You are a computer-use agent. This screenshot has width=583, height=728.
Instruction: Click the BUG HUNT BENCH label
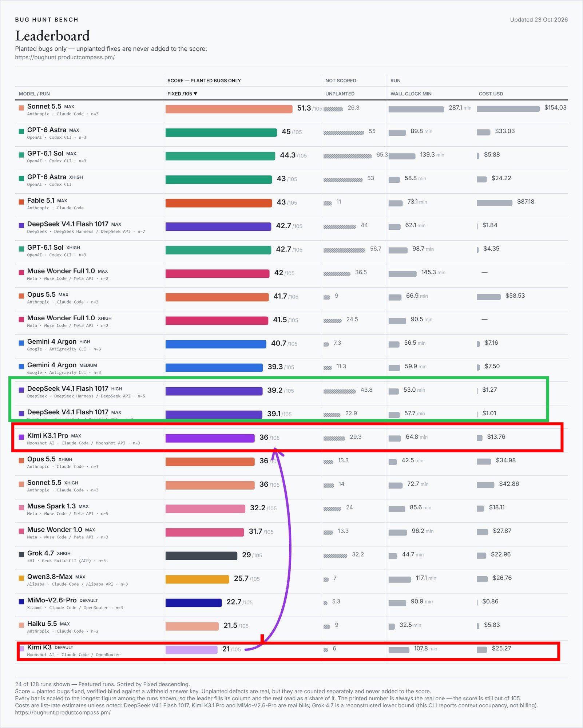coord(47,20)
